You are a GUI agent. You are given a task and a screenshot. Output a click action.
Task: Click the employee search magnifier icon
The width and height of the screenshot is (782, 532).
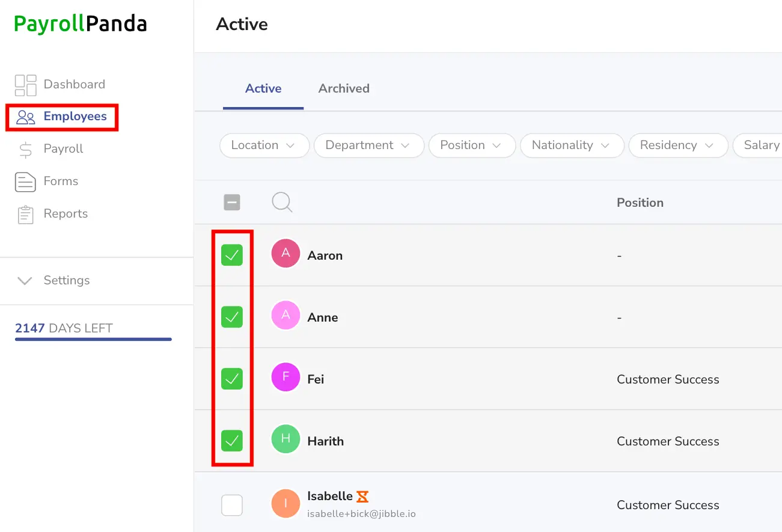click(282, 203)
